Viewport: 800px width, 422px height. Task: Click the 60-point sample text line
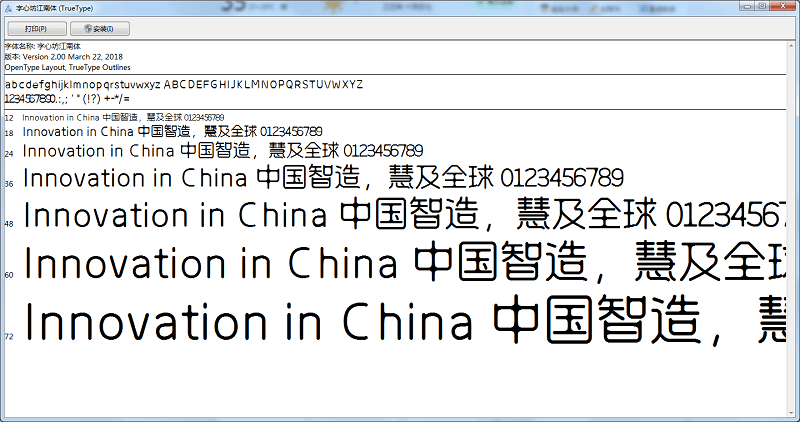(400, 264)
